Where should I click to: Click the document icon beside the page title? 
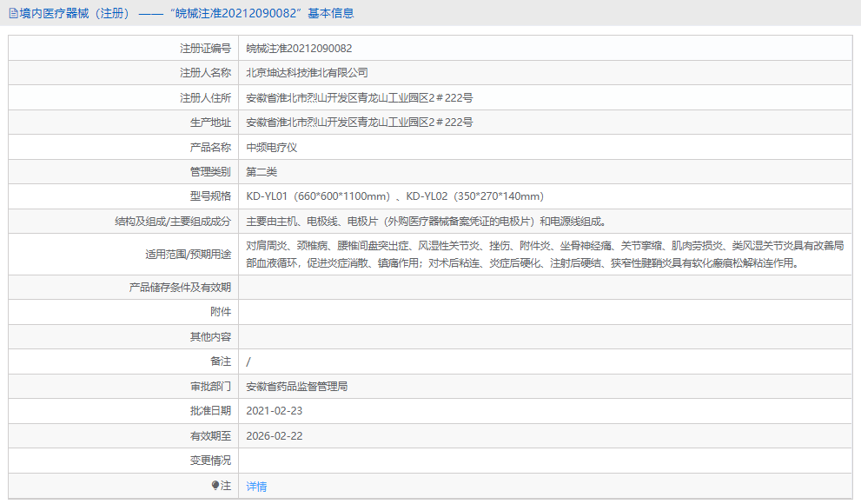[x=13, y=13]
